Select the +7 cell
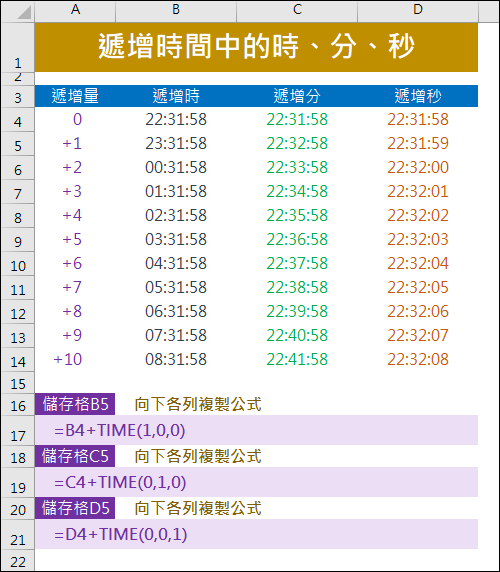The width and height of the screenshot is (500, 572). coord(75,287)
